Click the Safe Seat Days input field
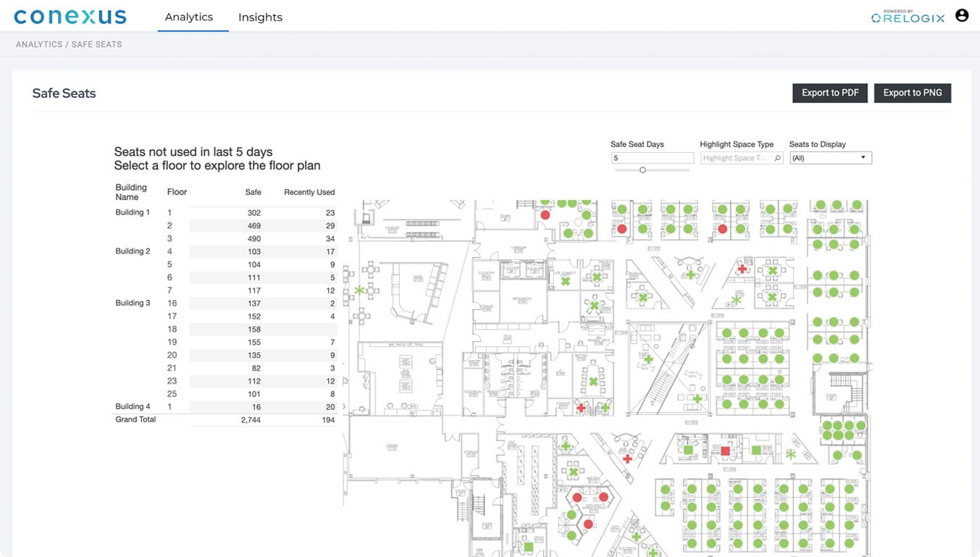 (652, 158)
